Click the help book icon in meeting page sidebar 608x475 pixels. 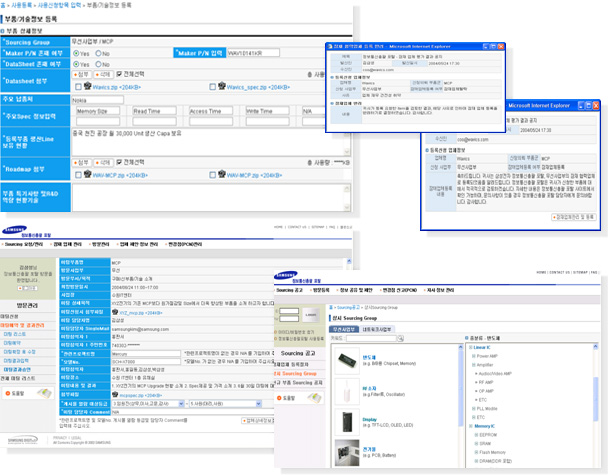[x=45, y=393]
